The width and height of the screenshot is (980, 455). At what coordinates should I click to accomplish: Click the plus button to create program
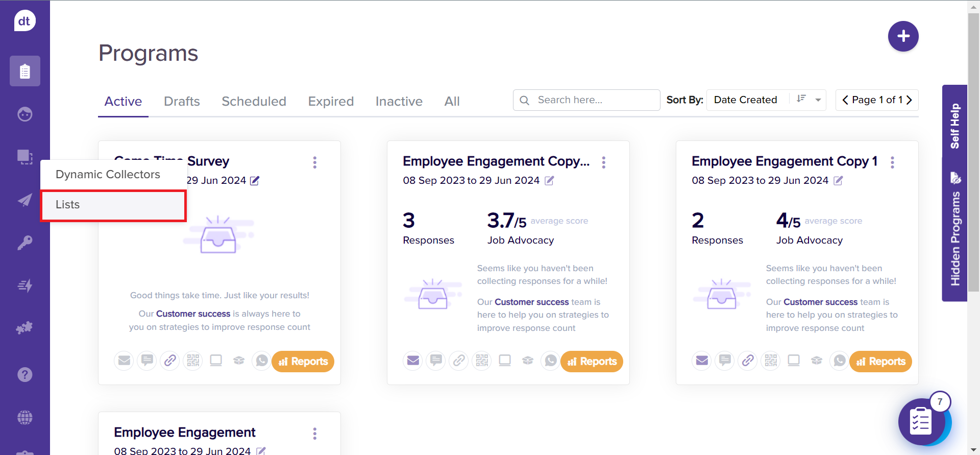tap(903, 36)
